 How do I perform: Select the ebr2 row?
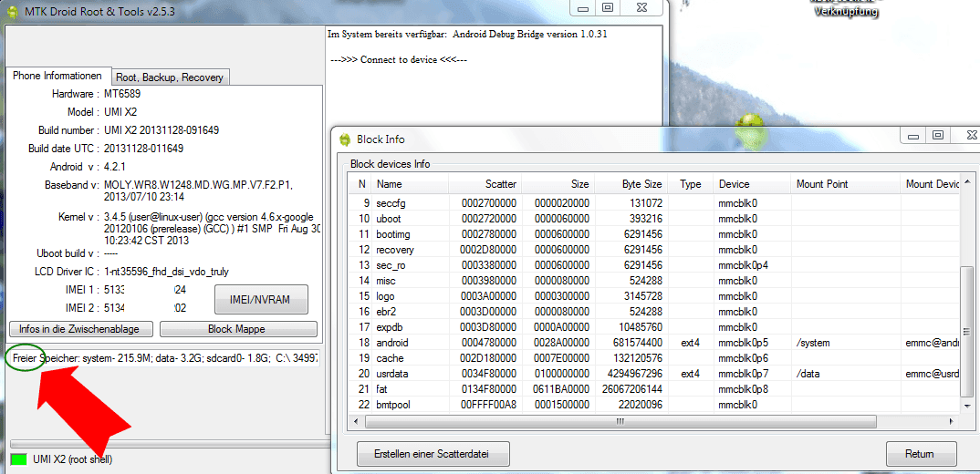[x=654, y=312]
